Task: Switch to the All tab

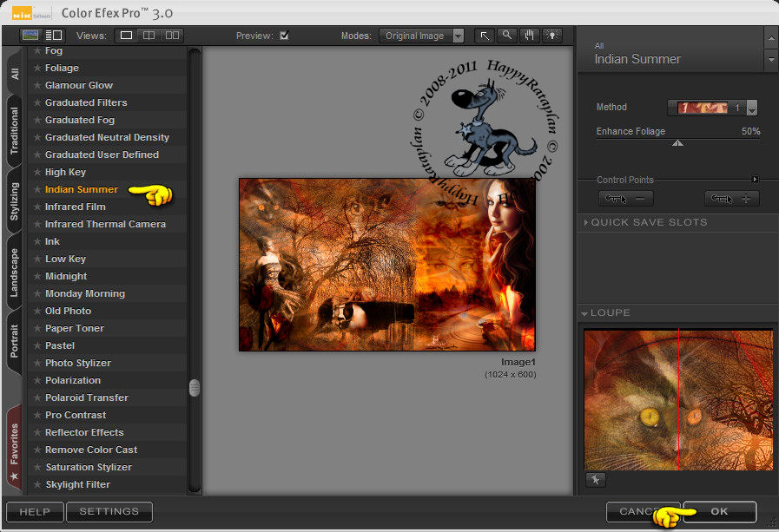Action: tap(15, 74)
